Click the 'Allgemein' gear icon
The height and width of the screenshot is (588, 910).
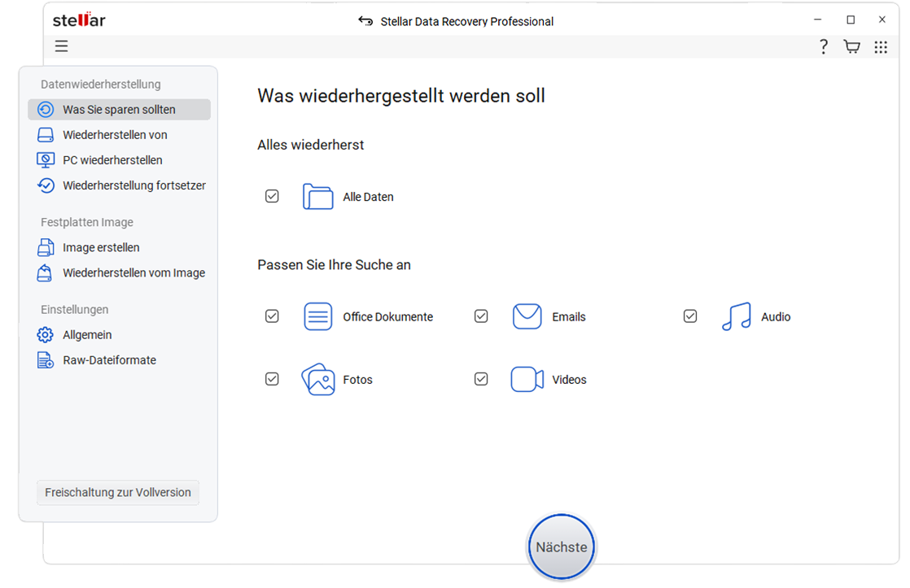tap(44, 334)
